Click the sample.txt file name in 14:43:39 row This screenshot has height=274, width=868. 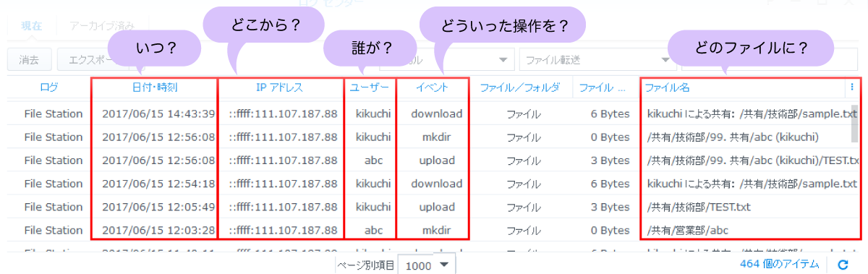[752, 114]
